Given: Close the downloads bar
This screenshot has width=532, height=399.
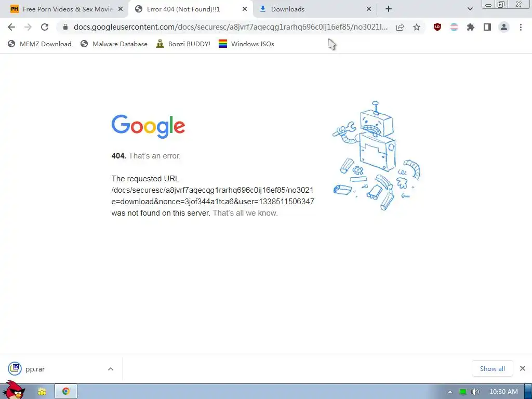Looking at the screenshot, I should (523, 368).
